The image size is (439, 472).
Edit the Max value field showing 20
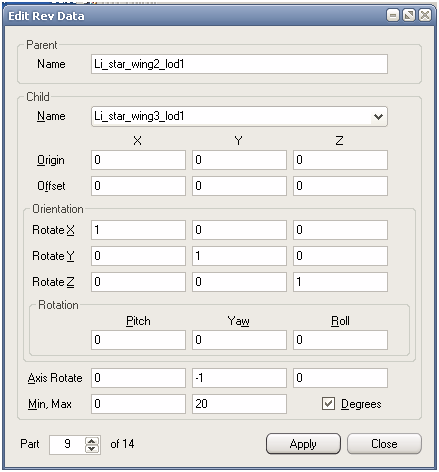pos(239,404)
